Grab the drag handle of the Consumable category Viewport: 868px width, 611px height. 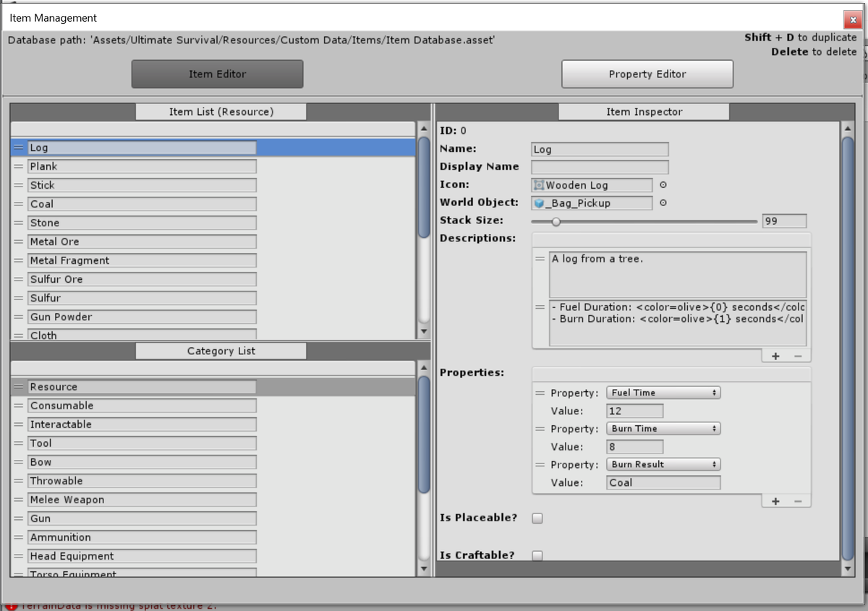(19, 406)
